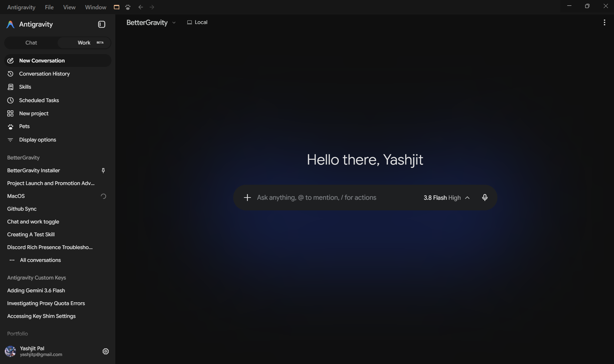This screenshot has height=364, width=614.
Task: Click the Yashjit Pal profile avatar
Action: 10,351
